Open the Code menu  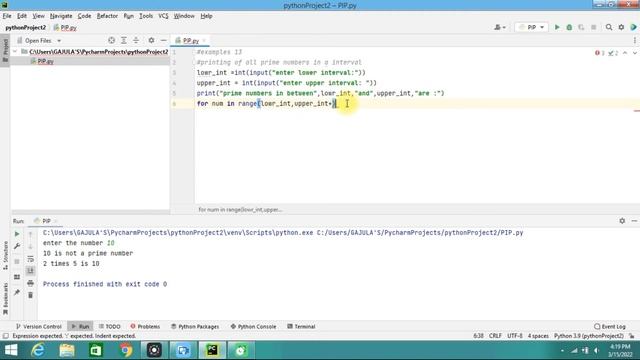tap(84, 16)
